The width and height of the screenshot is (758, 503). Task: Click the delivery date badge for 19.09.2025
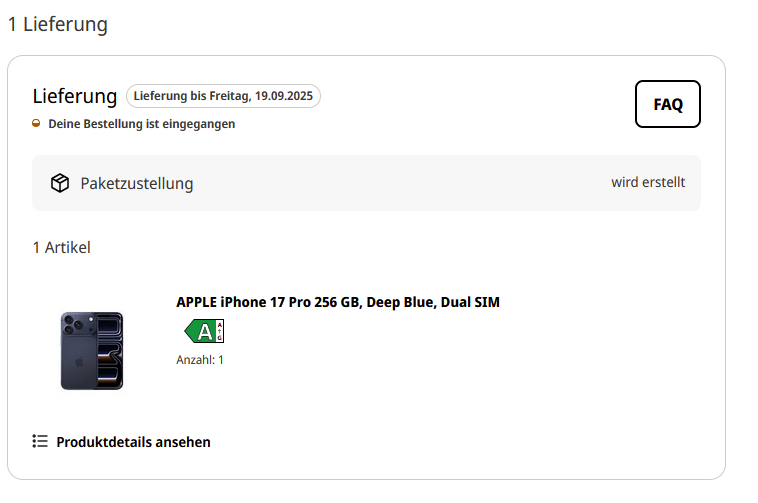223,96
